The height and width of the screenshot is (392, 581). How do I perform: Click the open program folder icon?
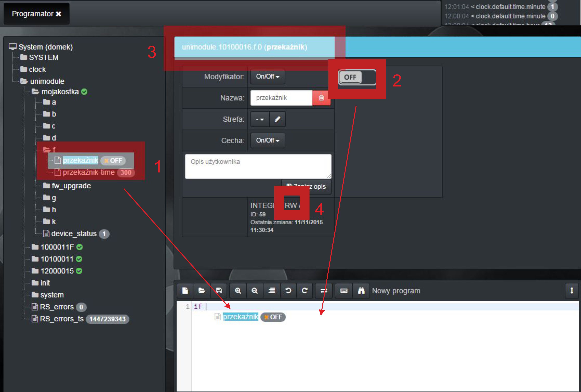(202, 291)
